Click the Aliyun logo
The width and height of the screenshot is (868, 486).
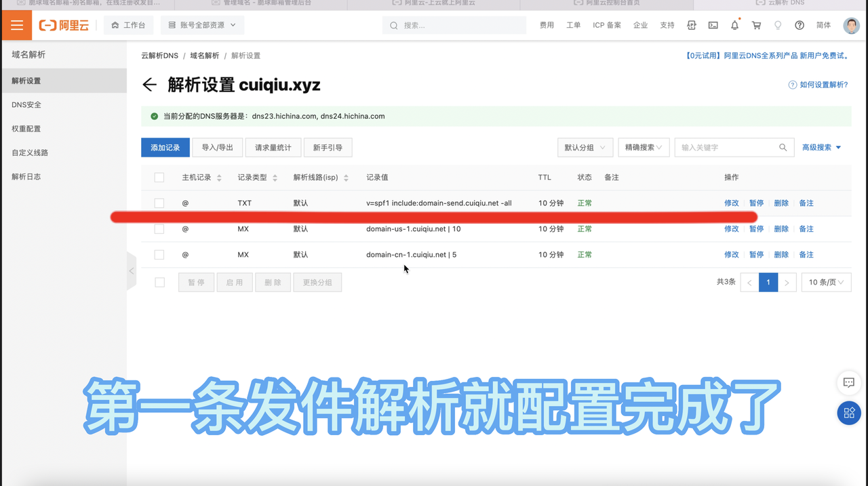coord(64,25)
